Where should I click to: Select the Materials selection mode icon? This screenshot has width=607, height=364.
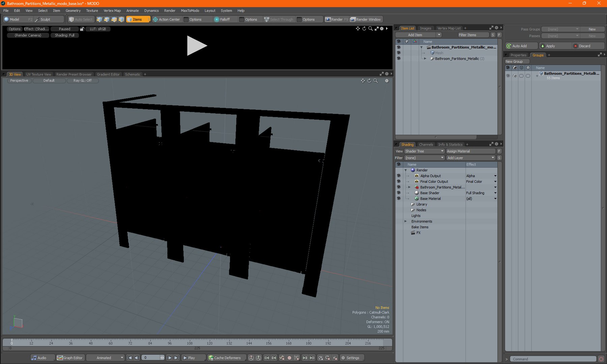[121, 19]
